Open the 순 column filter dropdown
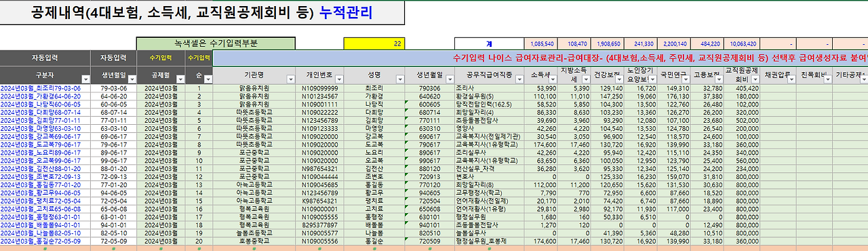The height and width of the screenshot is (251, 868). [x=208, y=79]
